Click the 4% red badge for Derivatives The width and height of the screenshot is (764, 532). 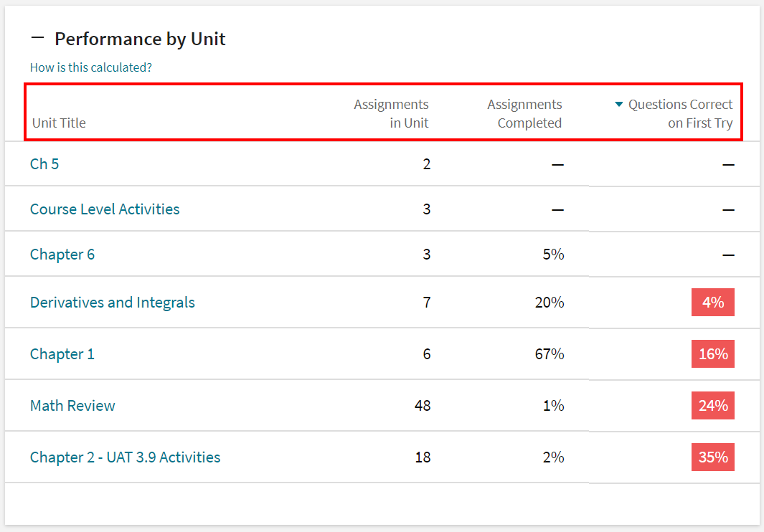(x=712, y=302)
